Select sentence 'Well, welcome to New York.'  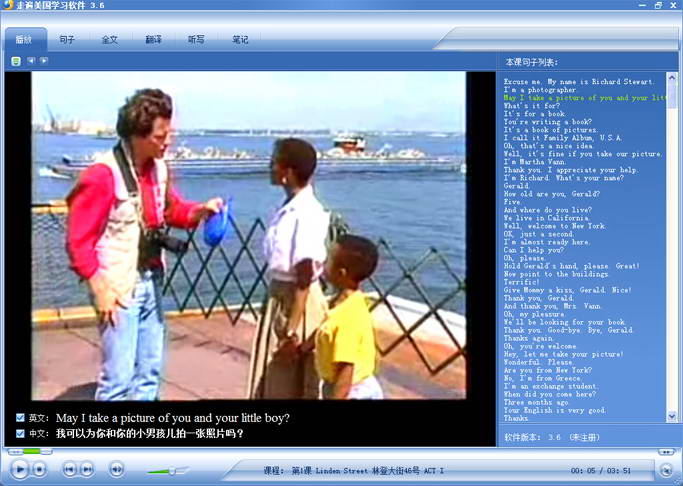(554, 226)
